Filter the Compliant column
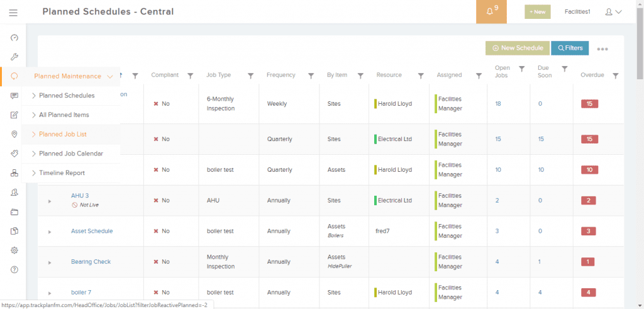The width and height of the screenshot is (644, 309). [x=190, y=76]
